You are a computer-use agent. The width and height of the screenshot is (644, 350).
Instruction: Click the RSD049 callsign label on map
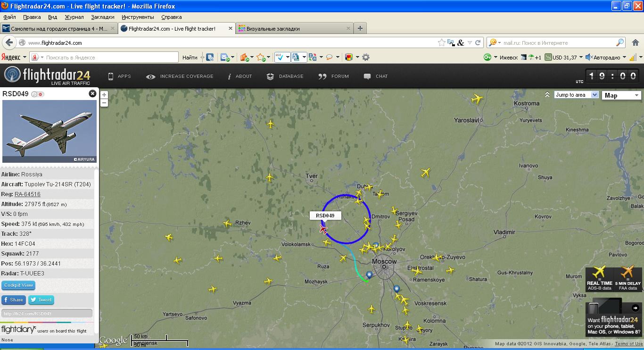click(x=325, y=216)
